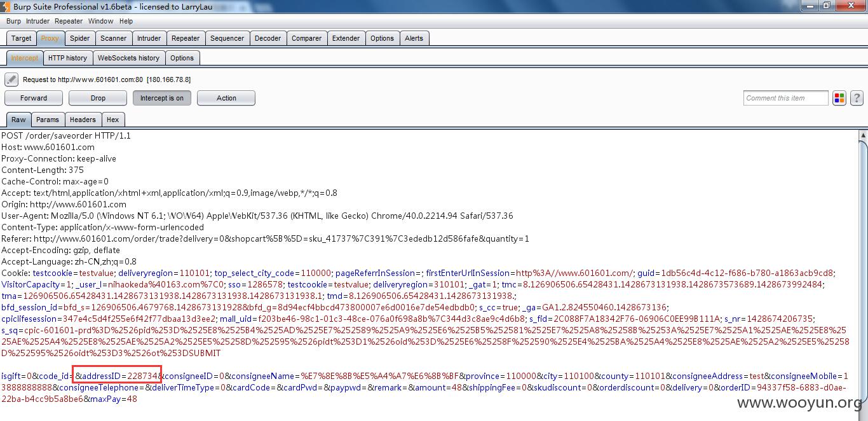Switch to the Spider tab

[x=80, y=38]
